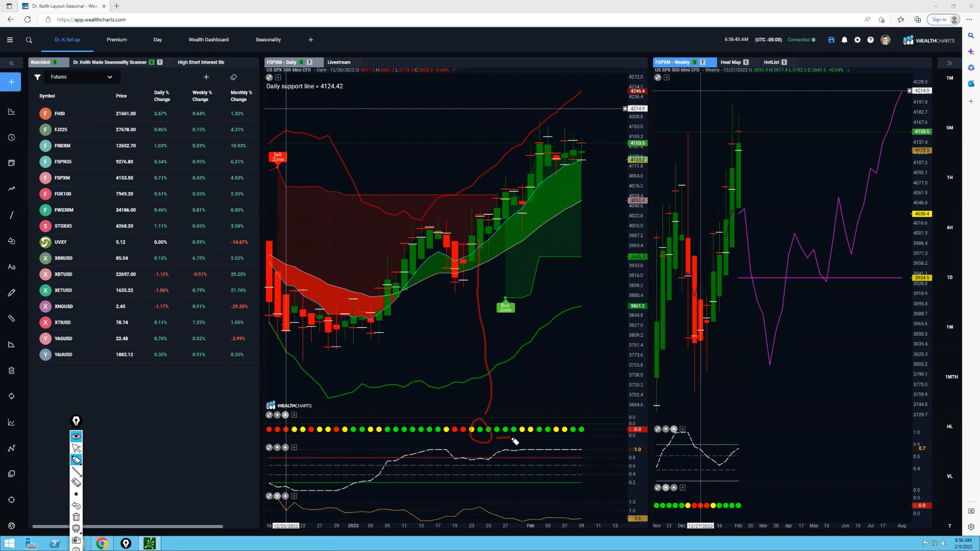Select the line tool in annotation toolbar
The width and height of the screenshot is (980, 551).
76,471
